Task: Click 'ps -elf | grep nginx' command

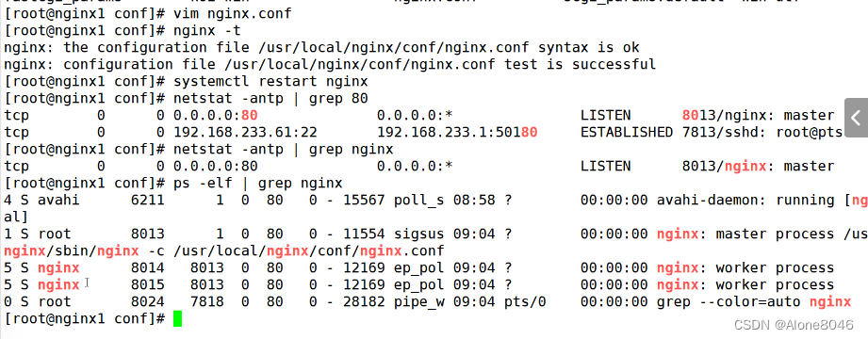Action: tap(257, 183)
